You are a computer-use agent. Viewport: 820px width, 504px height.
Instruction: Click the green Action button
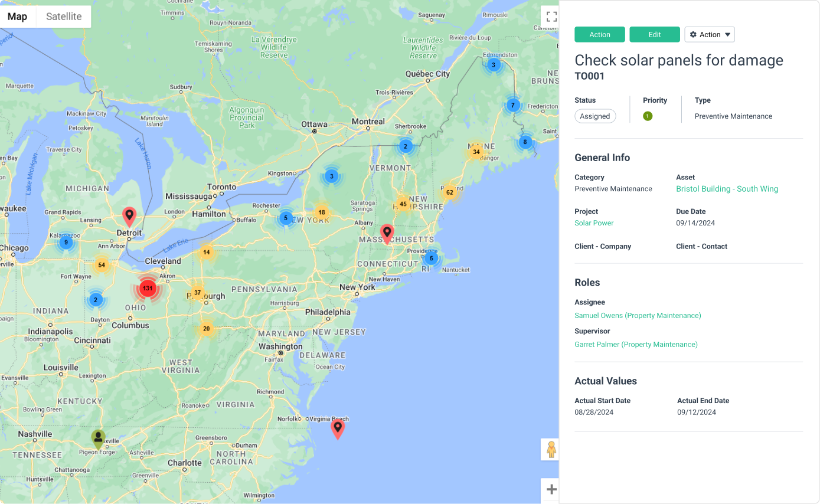(x=599, y=35)
